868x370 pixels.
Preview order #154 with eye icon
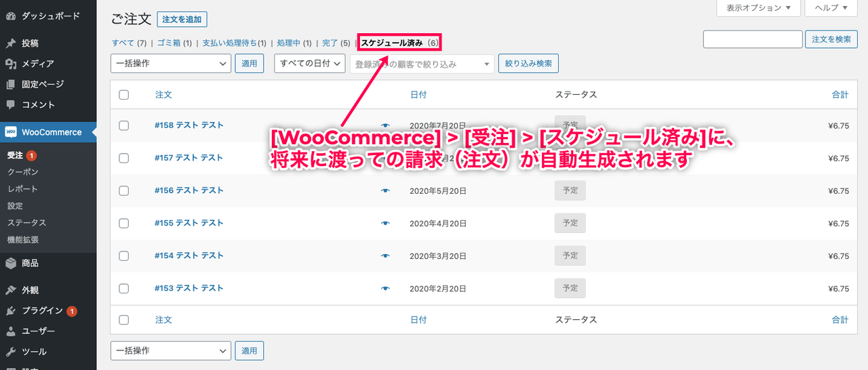pyautogui.click(x=386, y=256)
